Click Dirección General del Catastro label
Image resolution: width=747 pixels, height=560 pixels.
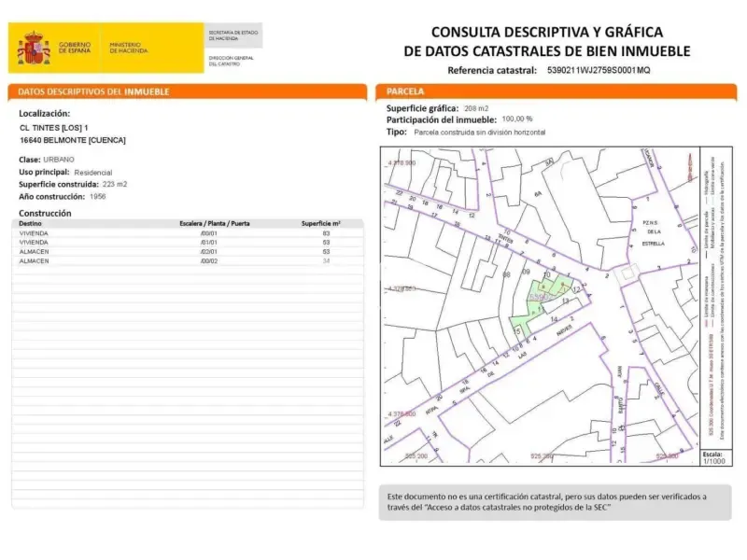tap(231, 61)
